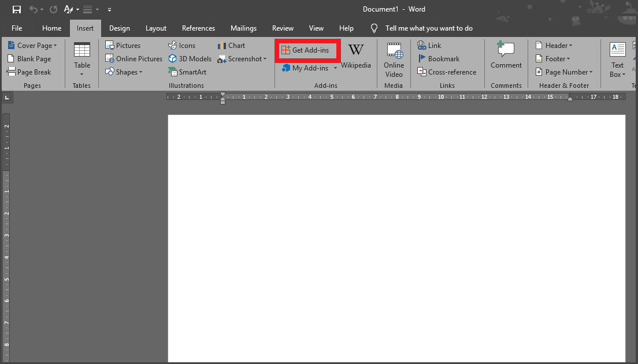This screenshot has width=638, height=364.
Task: Insert a Page Break
Action: pyautogui.click(x=32, y=72)
